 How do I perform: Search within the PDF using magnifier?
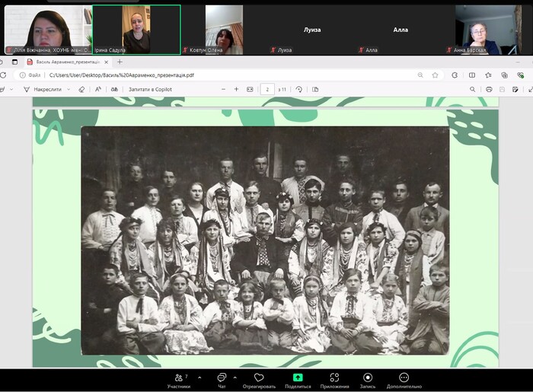click(x=473, y=89)
